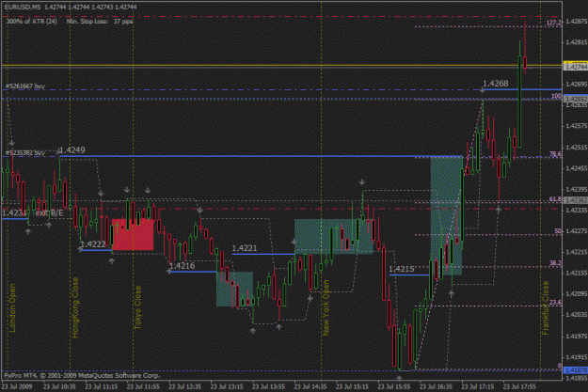
Task: Click the 1.4222 level label
Action: point(93,244)
